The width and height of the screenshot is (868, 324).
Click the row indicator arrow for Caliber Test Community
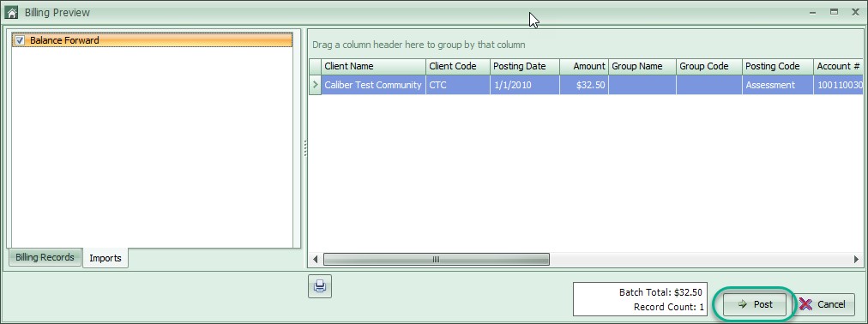pyautogui.click(x=315, y=85)
